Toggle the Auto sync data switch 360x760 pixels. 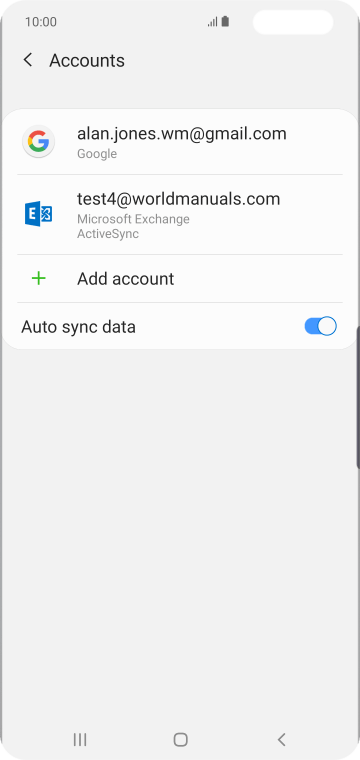tap(320, 326)
